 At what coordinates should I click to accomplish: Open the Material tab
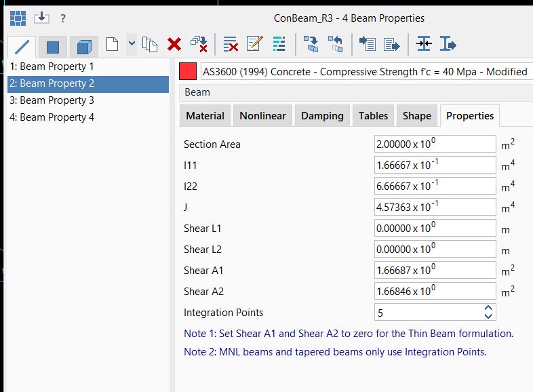205,116
